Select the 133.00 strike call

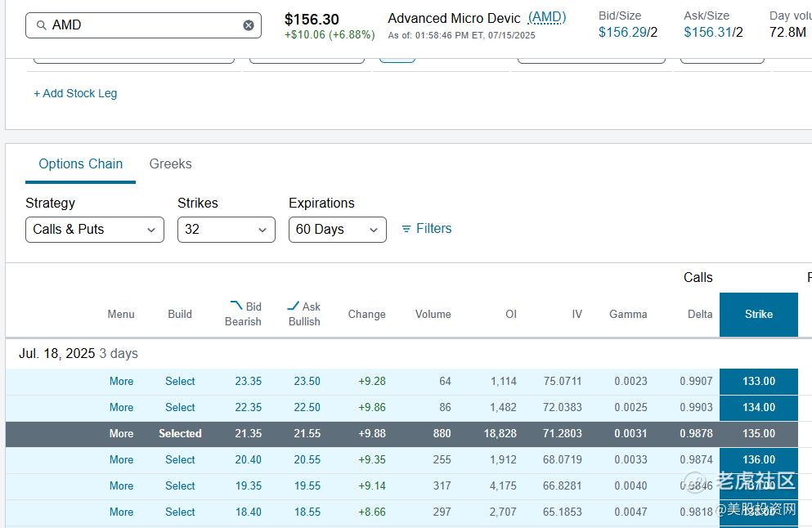pyautogui.click(x=180, y=382)
